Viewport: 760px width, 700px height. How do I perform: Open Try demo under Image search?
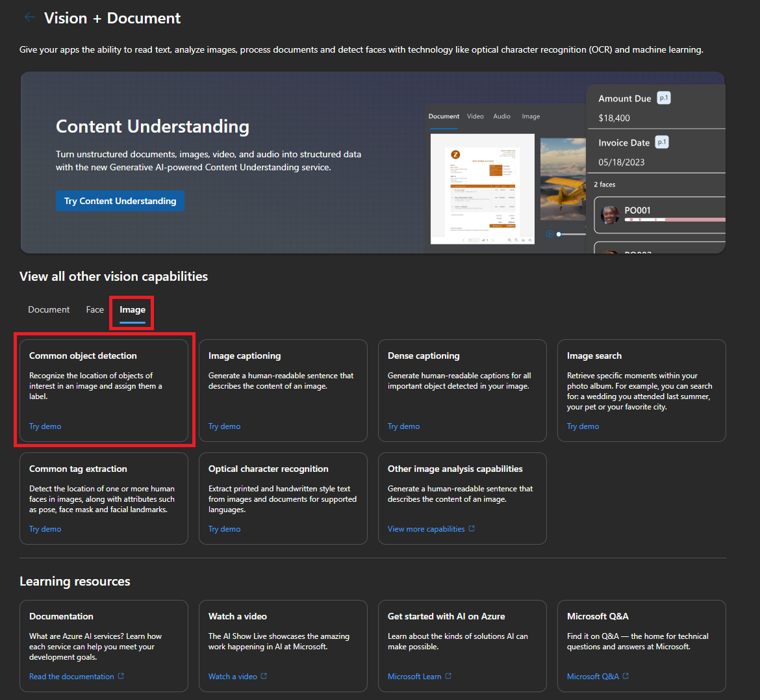(583, 426)
